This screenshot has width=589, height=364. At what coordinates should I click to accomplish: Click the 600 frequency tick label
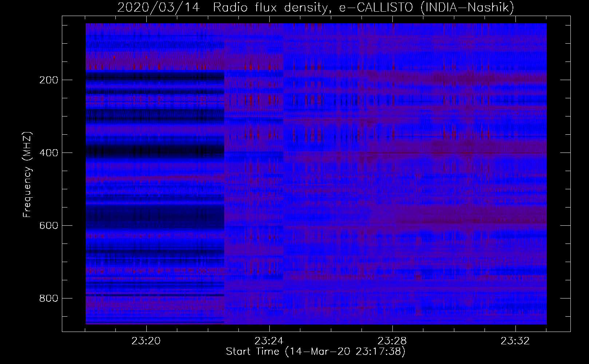coord(48,226)
